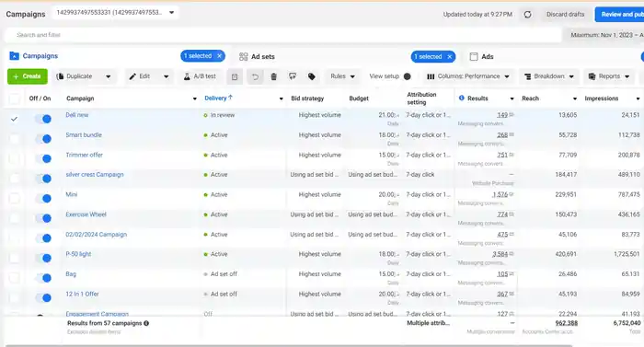Open Delivery column header dropdown arrow
This screenshot has width=644, height=347.
pyautogui.click(x=281, y=98)
